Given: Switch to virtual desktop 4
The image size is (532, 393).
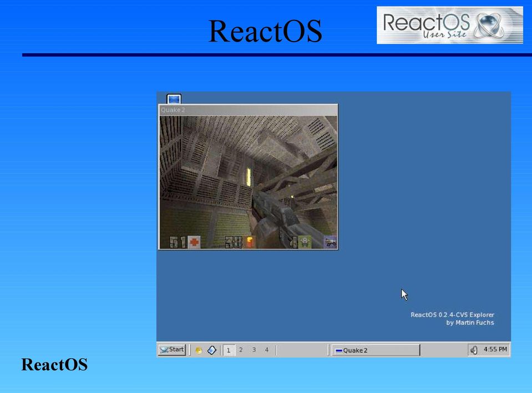Looking at the screenshot, I should point(267,350).
